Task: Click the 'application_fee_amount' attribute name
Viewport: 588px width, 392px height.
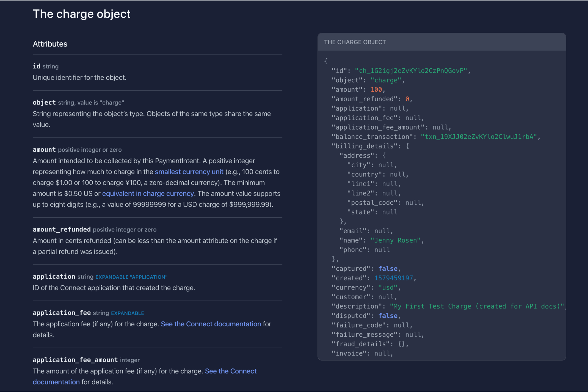Action: (75, 360)
